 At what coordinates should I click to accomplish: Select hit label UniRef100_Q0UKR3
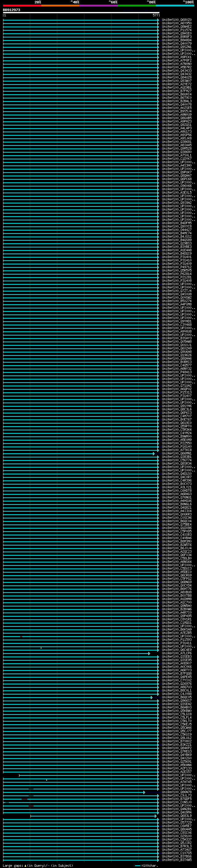tap(177, 515)
